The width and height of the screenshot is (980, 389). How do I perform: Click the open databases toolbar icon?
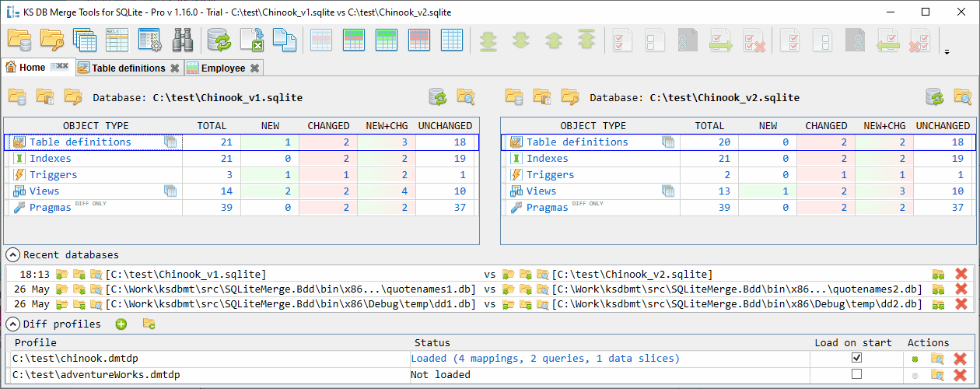click(19, 40)
